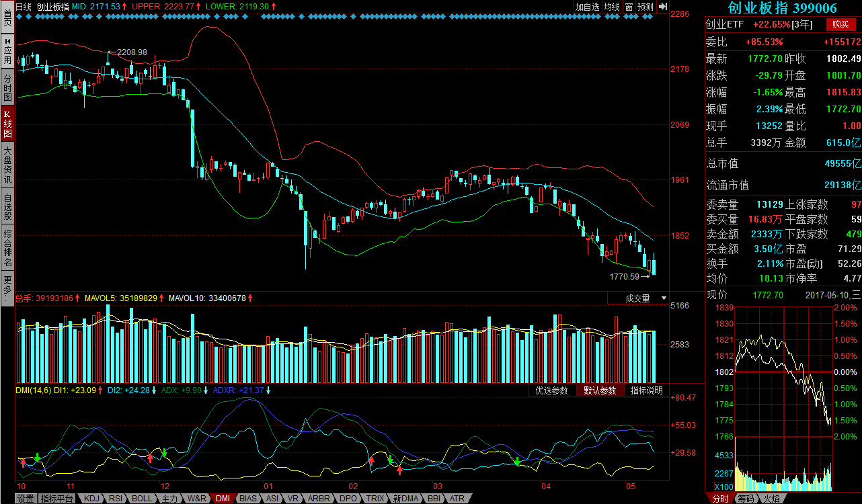Click the 创业ETF label
The image size is (862, 504).
coord(726,24)
